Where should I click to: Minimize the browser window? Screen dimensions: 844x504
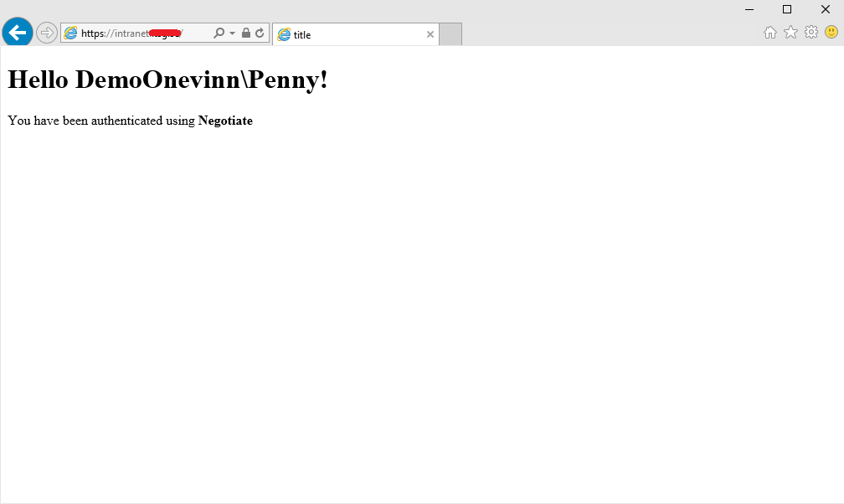click(749, 9)
